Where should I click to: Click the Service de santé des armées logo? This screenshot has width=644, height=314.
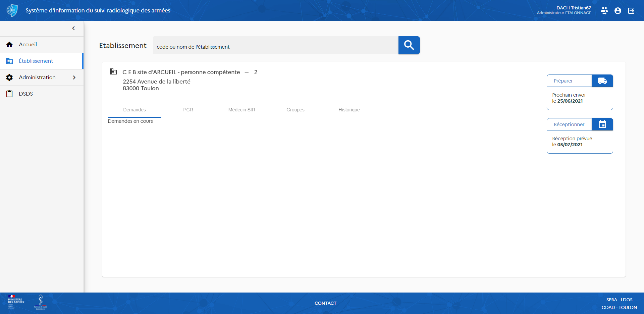[40, 302]
